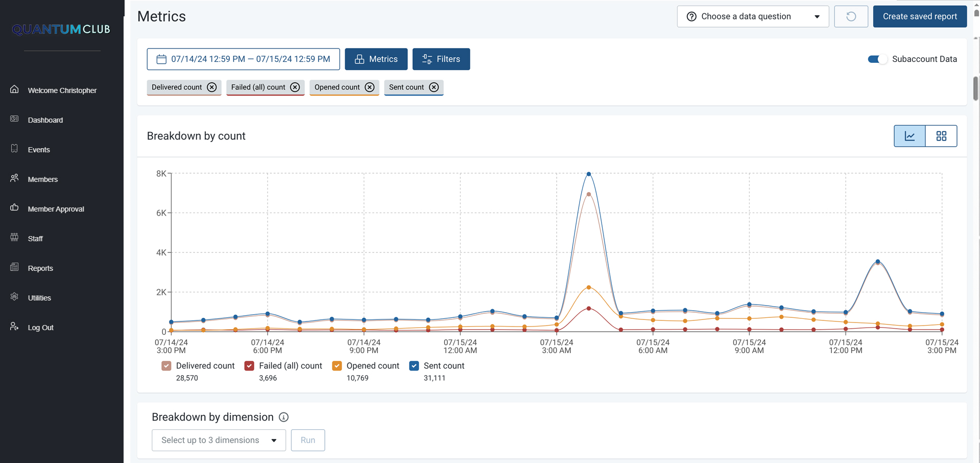Open the Filters button

click(x=441, y=59)
